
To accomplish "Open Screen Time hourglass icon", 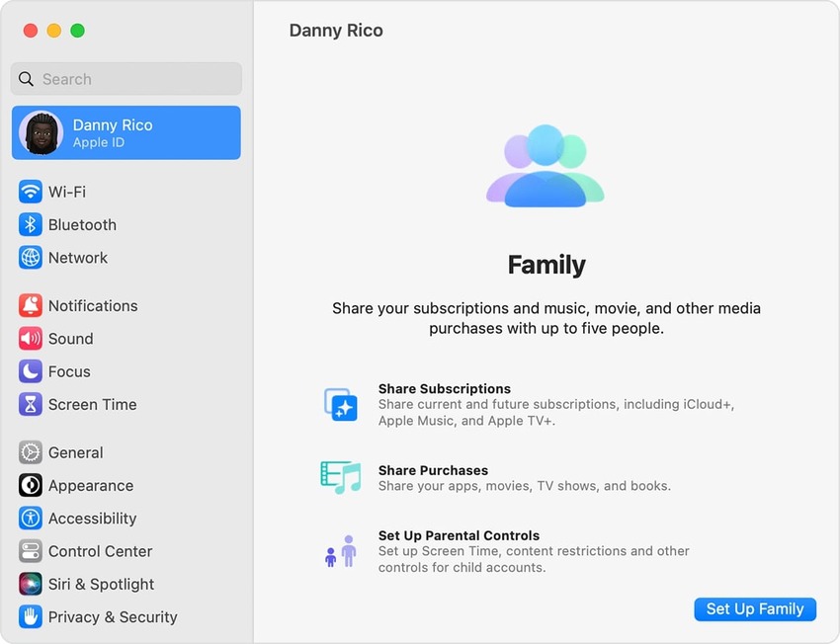I will 31,405.
